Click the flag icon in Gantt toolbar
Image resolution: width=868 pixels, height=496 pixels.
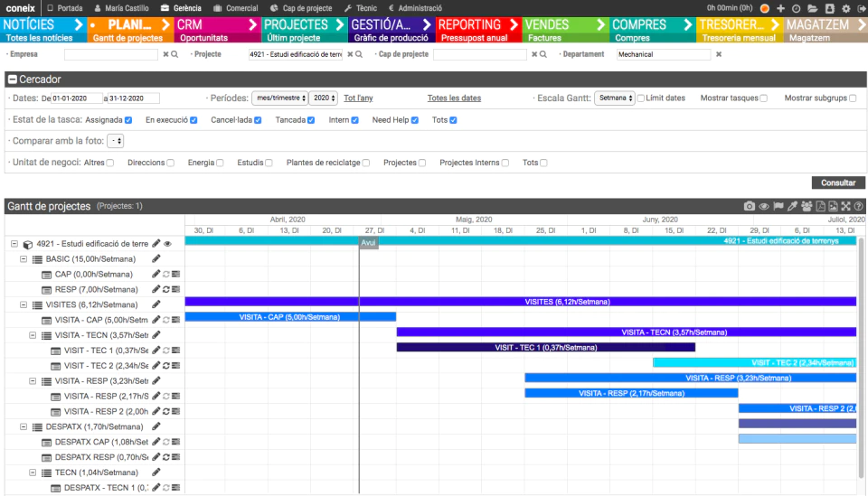pos(778,206)
